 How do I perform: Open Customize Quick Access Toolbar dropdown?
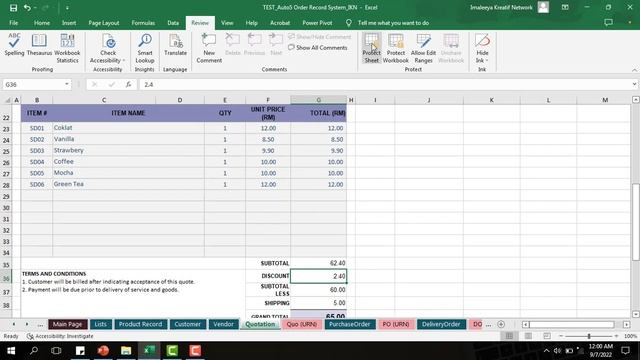[x=67, y=8]
